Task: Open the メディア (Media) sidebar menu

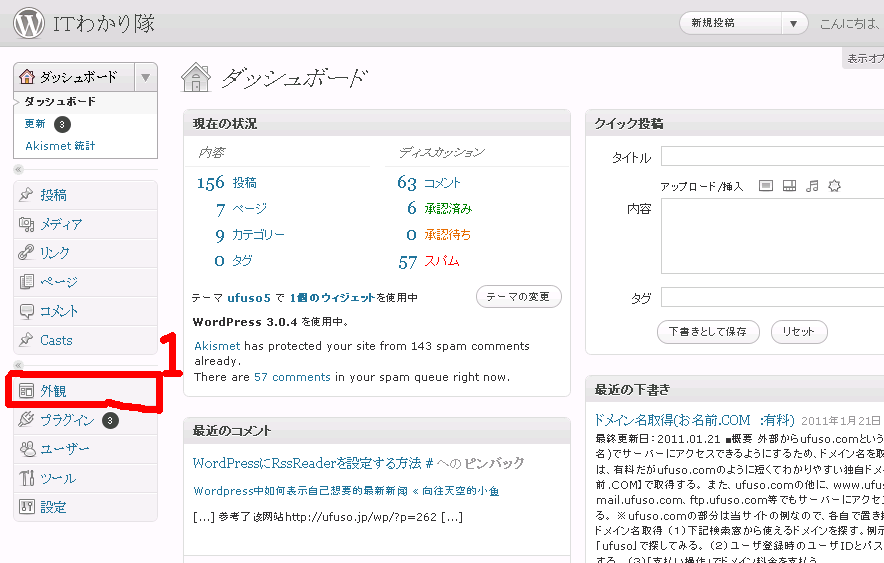Action: pyautogui.click(x=61, y=224)
